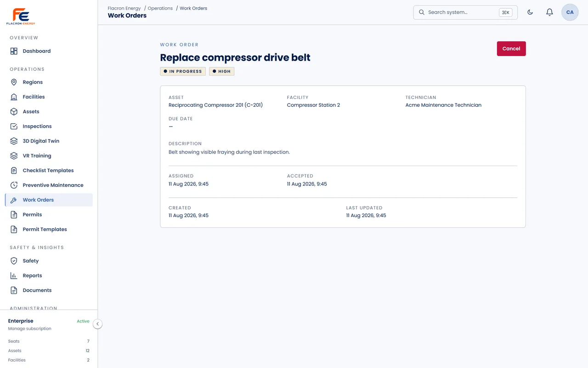This screenshot has height=368, width=588.
Task: Click the Regions map pin icon
Action: (14, 82)
